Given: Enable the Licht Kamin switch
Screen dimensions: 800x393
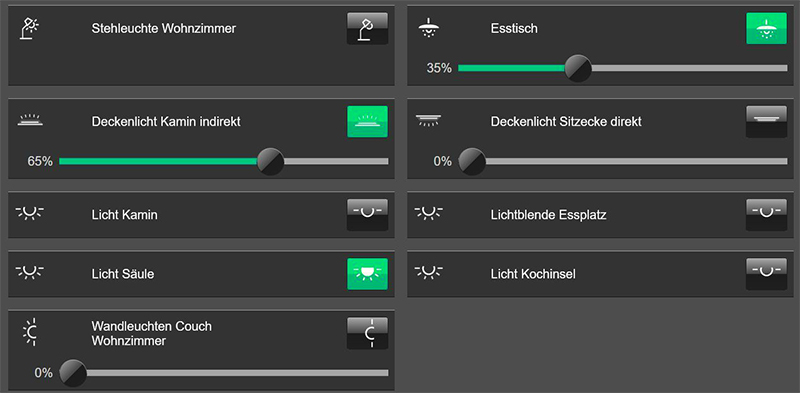Looking at the screenshot, I should pyautogui.click(x=367, y=215).
